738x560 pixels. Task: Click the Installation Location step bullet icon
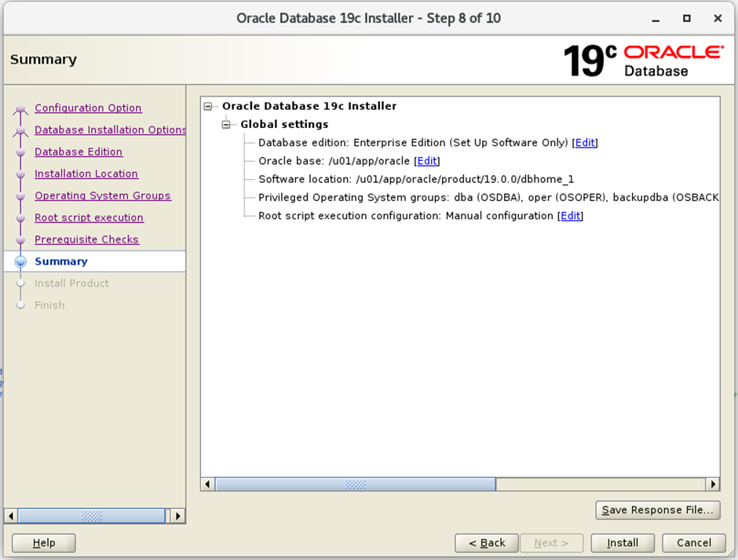pos(20,174)
